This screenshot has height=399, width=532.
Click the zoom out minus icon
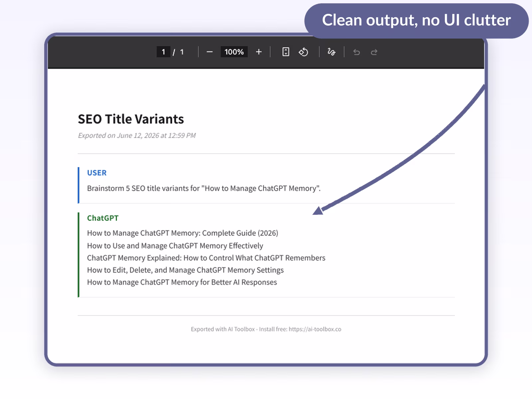coord(209,52)
